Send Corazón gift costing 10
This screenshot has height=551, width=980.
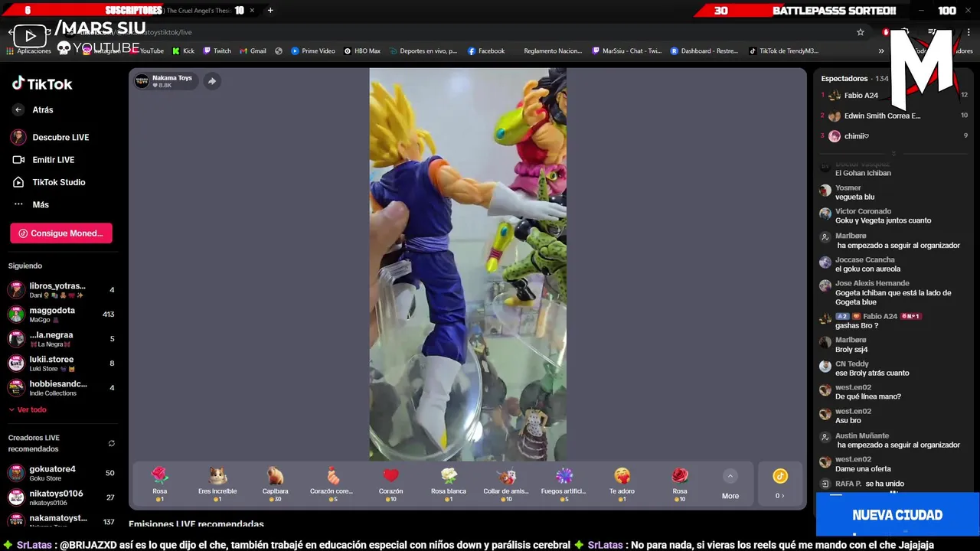point(390,484)
